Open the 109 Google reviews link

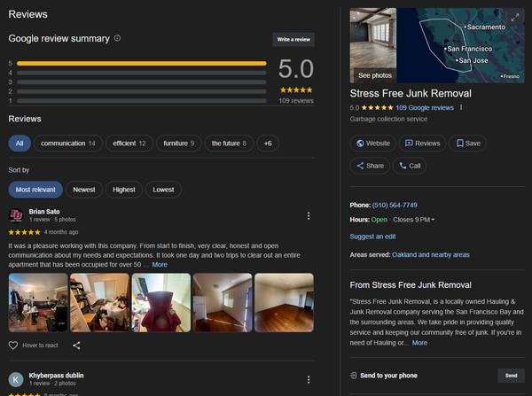point(424,107)
